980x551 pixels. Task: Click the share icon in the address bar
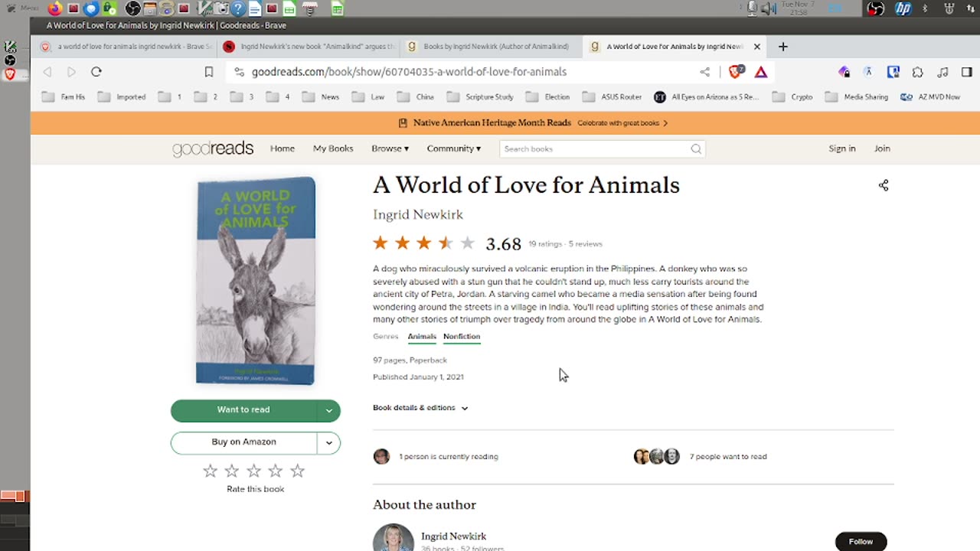[x=704, y=72]
